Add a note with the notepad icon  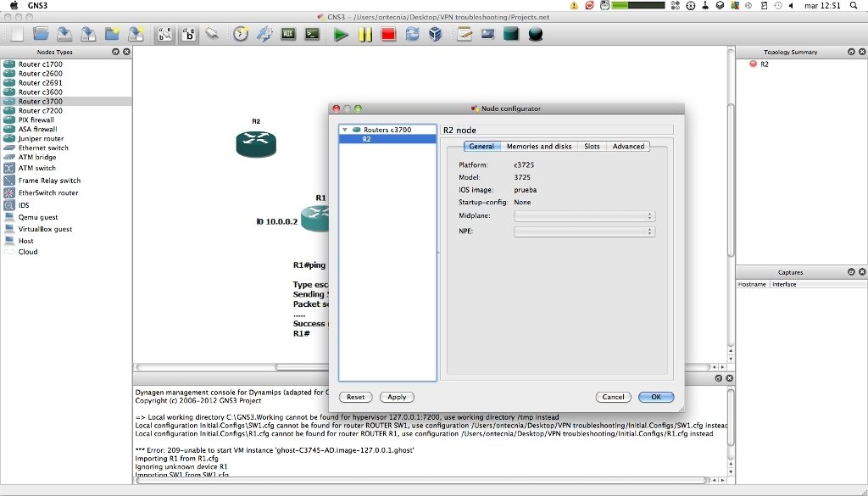pyautogui.click(x=465, y=34)
